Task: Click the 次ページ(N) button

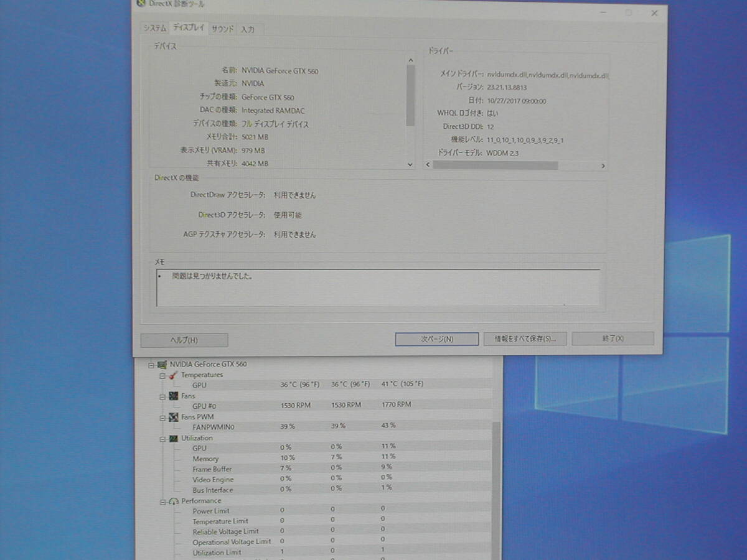Action: [x=436, y=339]
